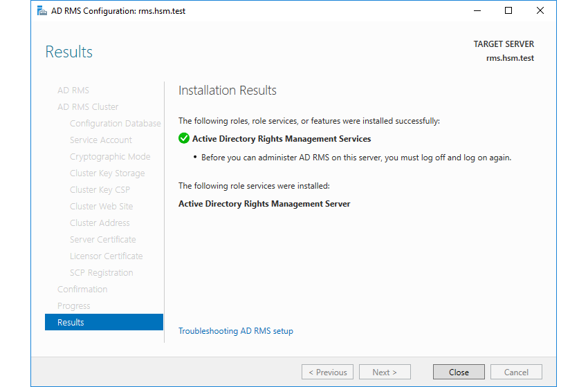Click the Installation Results heading
The width and height of the screenshot is (588, 387).
point(228,91)
